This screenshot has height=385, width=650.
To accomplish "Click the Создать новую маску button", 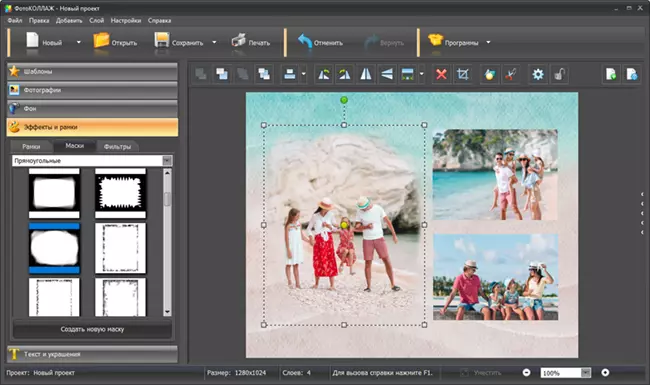I will [92, 329].
